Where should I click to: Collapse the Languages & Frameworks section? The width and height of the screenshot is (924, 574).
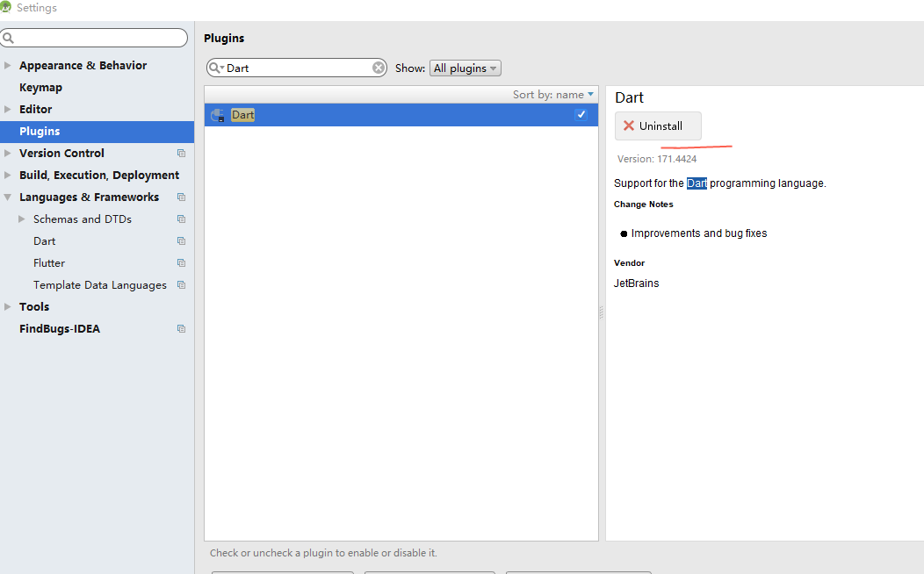click(x=8, y=197)
